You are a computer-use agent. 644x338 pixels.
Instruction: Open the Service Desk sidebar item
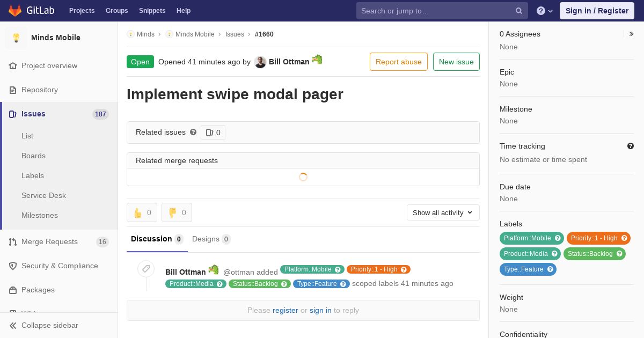click(x=43, y=196)
